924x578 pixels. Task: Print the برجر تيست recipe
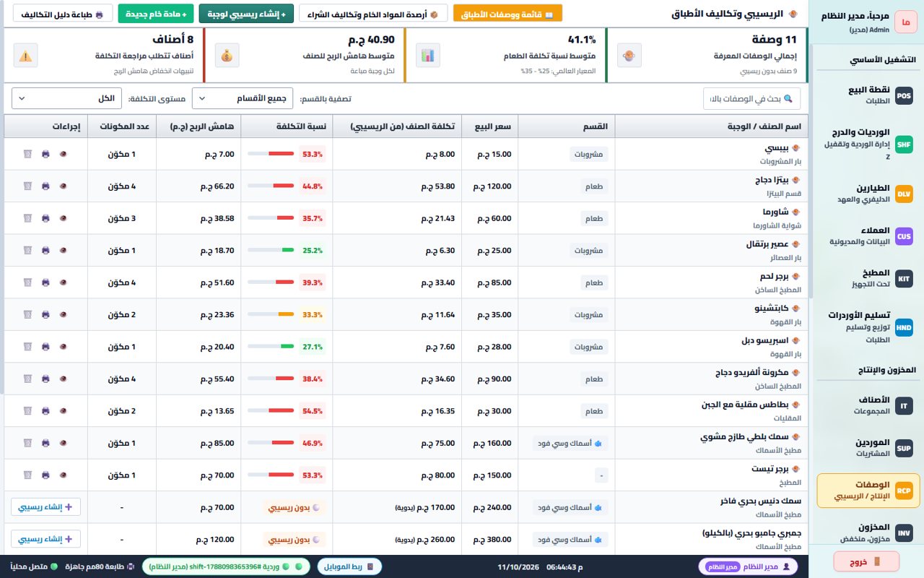[x=45, y=475]
